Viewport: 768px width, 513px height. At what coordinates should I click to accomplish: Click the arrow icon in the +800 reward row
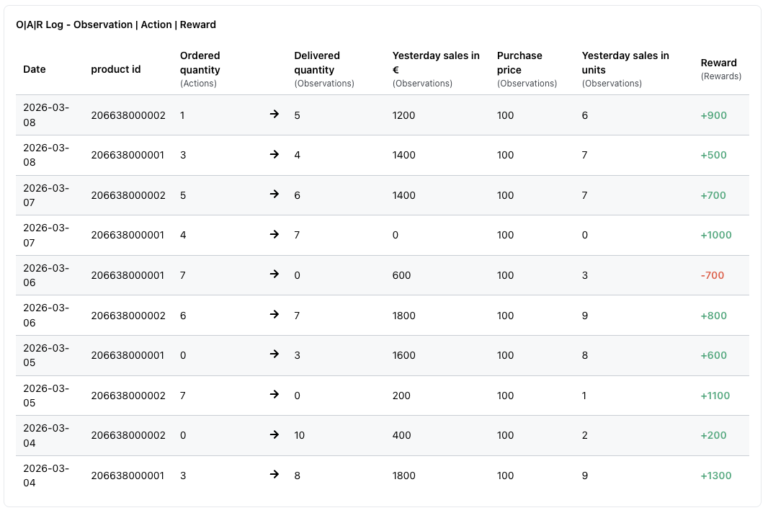(274, 315)
